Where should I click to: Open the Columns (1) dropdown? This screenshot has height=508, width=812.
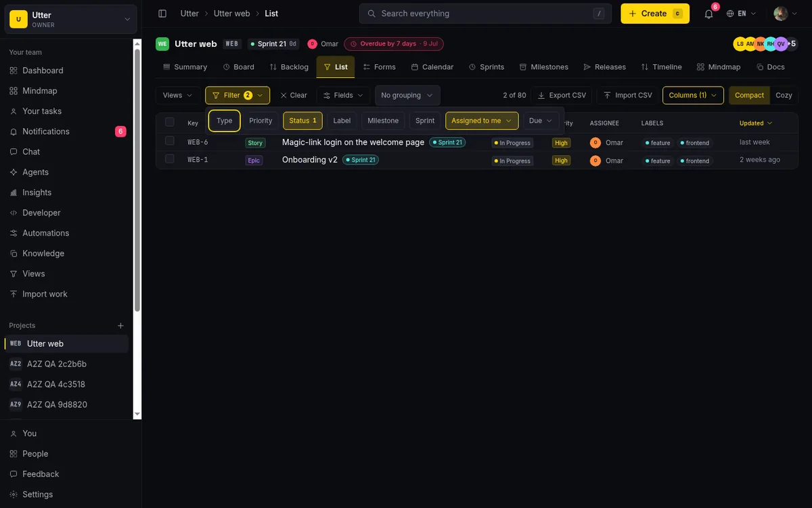(693, 96)
